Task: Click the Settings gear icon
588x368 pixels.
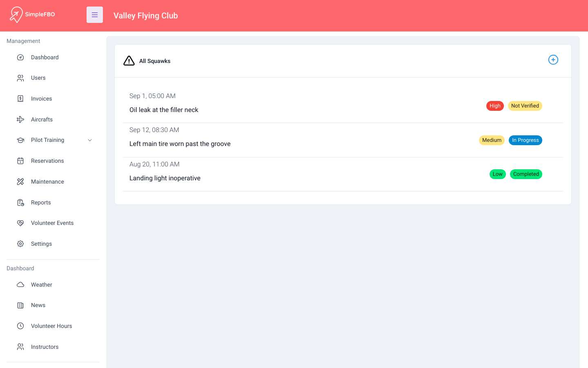Action: point(20,244)
